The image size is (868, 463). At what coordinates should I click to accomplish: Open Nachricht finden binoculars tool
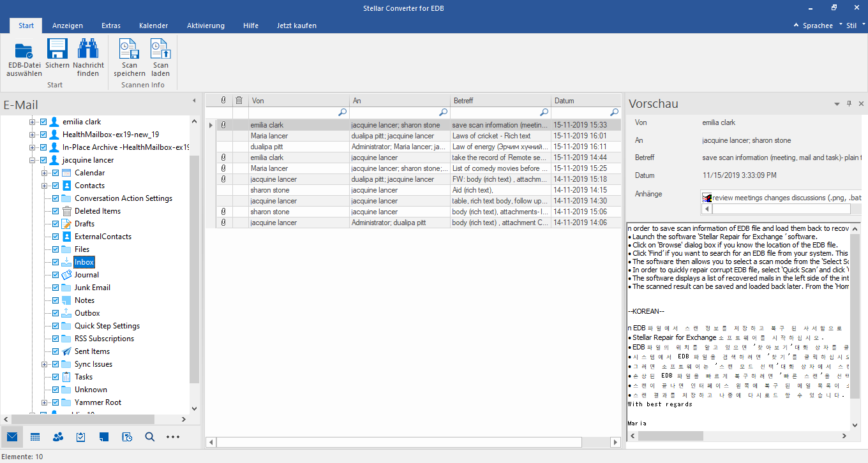[88, 50]
